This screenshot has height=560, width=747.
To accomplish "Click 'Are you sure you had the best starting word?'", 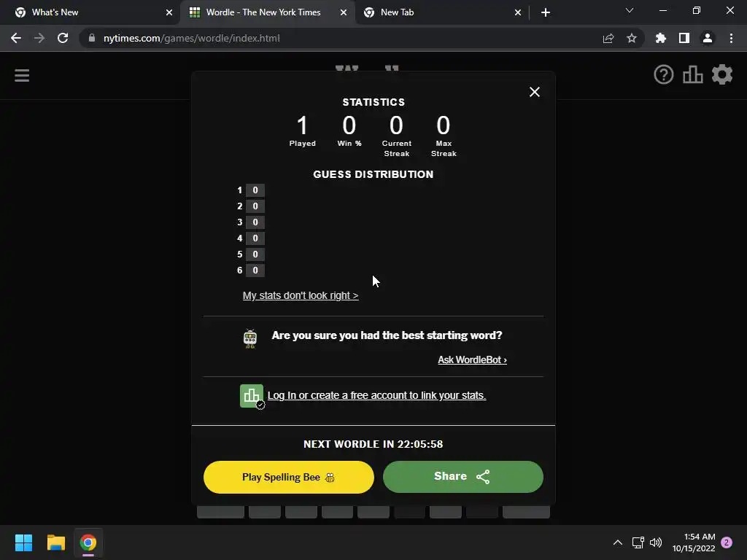I will [387, 335].
